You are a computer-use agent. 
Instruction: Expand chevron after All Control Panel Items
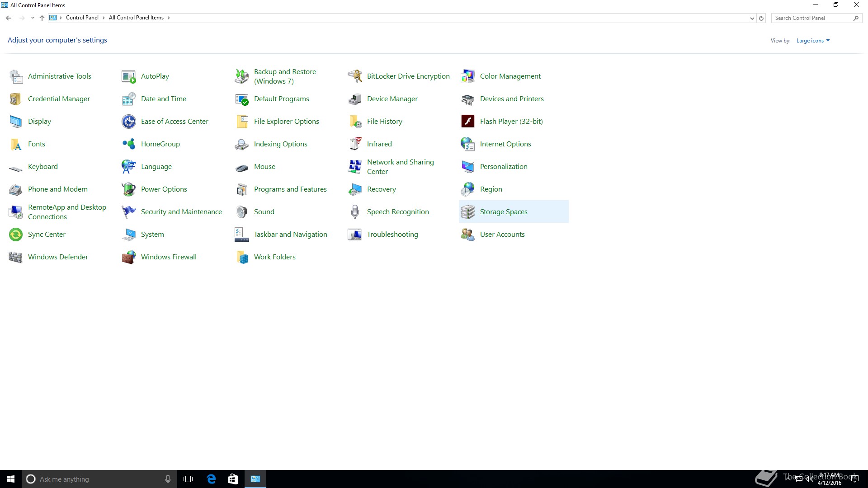coord(169,18)
